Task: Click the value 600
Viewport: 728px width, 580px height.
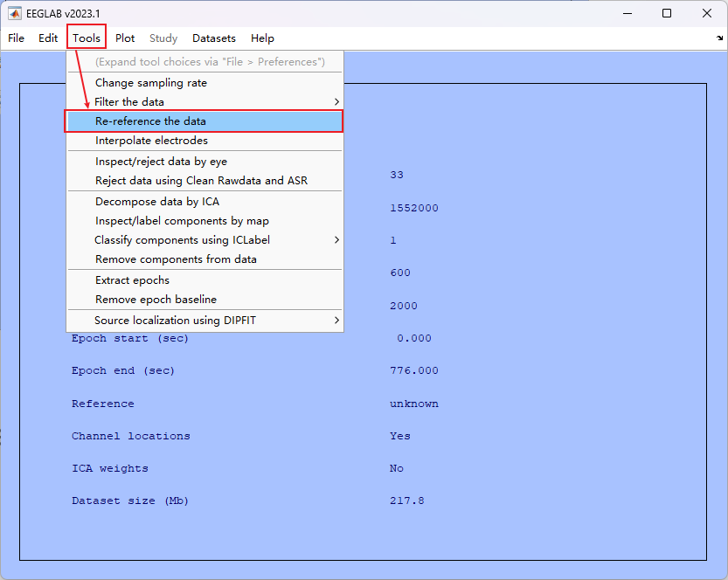Action: [400, 273]
